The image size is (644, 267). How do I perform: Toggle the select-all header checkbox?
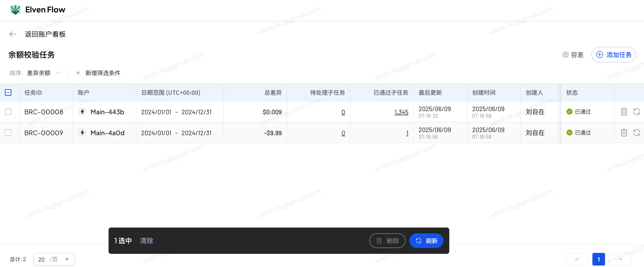tap(8, 93)
